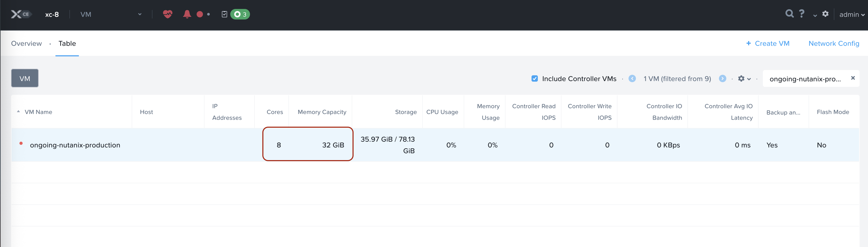
Task: Click the next VM pagination arrow
Action: (722, 78)
